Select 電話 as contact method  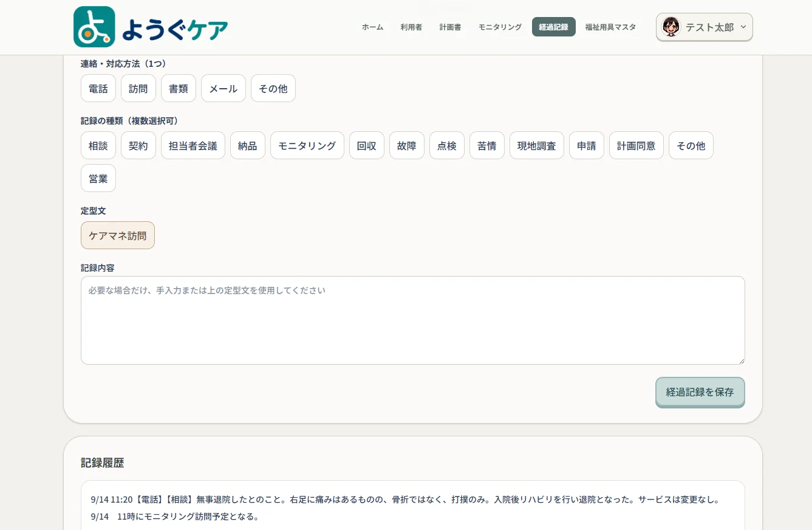(x=98, y=88)
